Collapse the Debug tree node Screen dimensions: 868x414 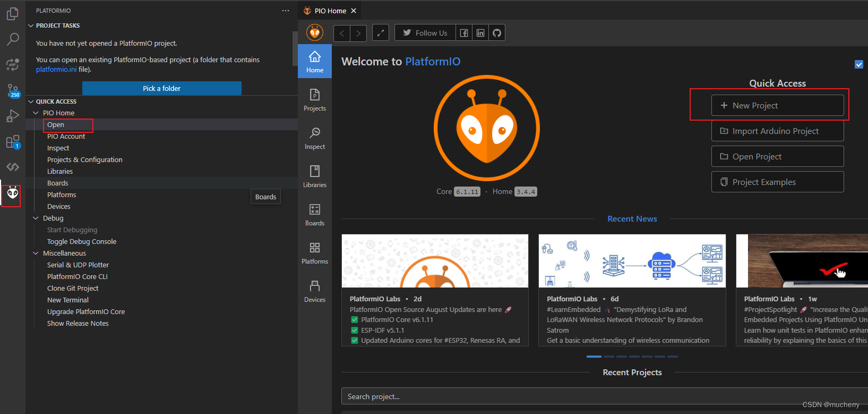coord(36,218)
